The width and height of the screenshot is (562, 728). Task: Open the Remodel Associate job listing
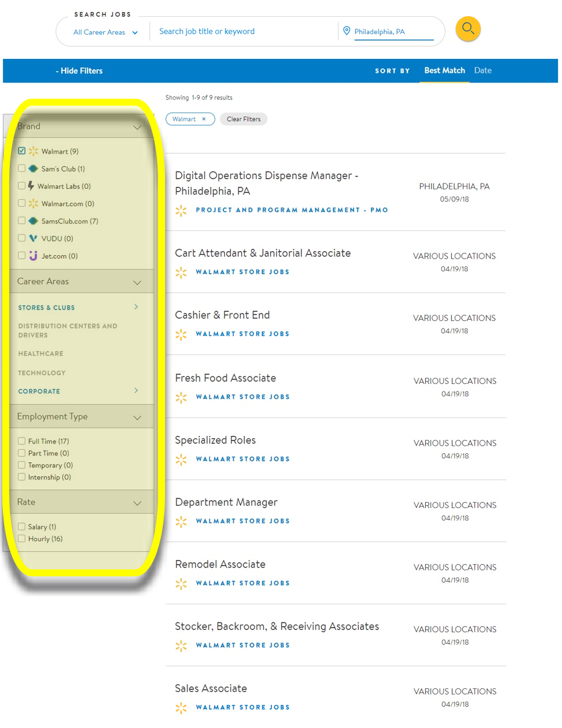(x=220, y=564)
